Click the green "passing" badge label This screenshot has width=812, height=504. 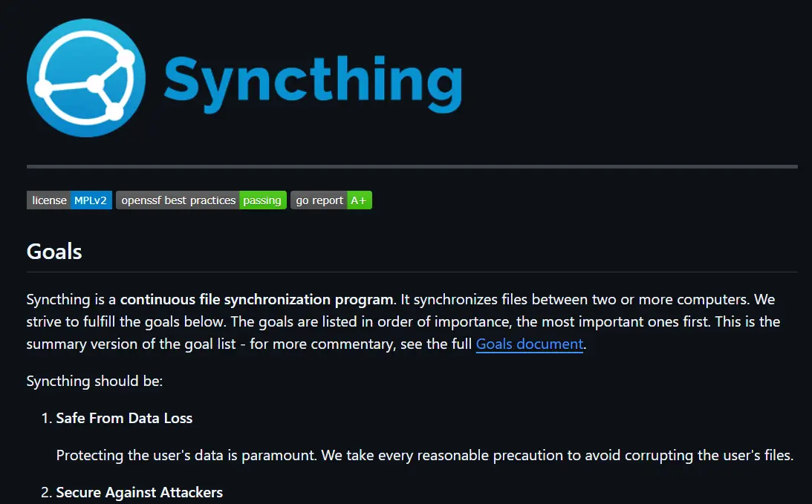pos(262,200)
